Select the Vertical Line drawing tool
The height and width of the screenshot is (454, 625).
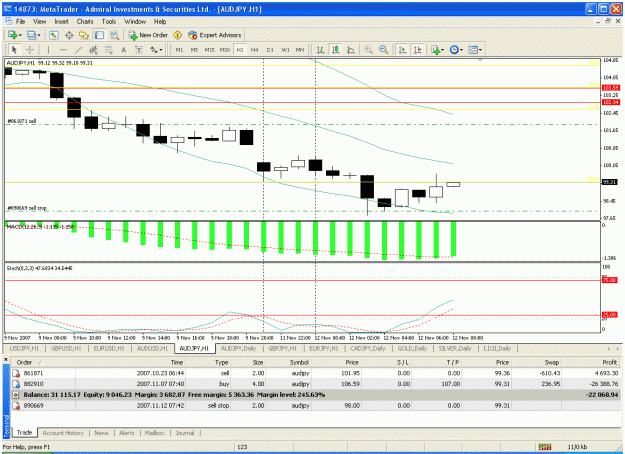[48, 50]
